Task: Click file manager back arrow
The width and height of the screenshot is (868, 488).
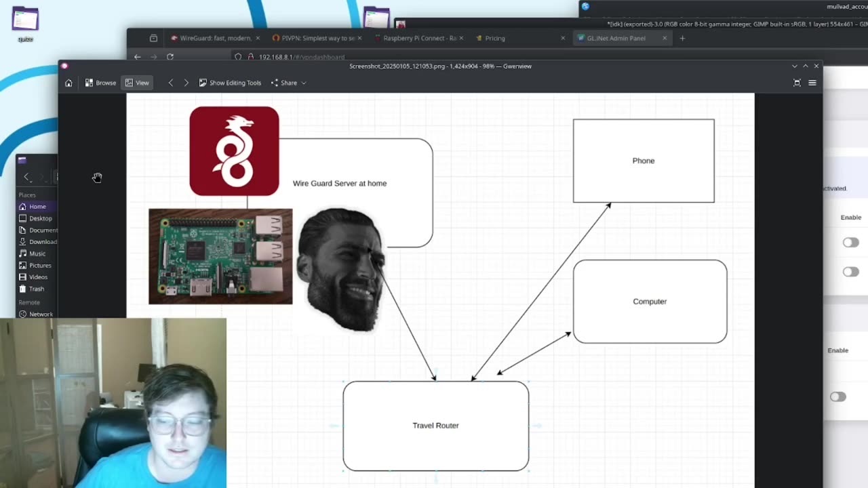Action: point(26,177)
